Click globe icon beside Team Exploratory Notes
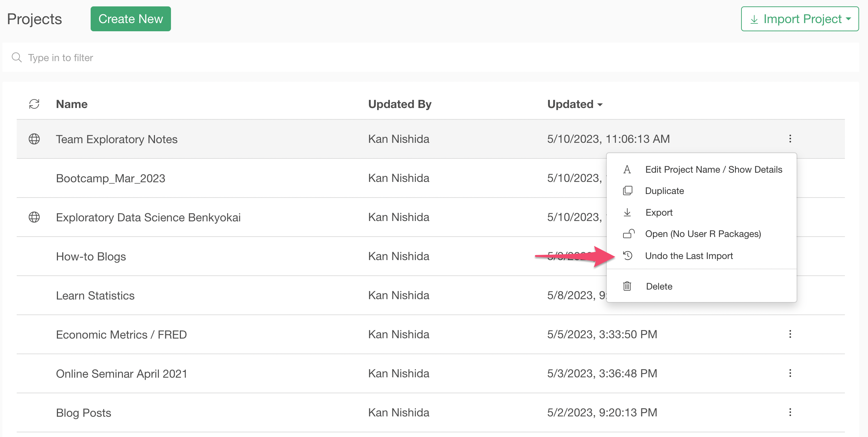Screen dimensions: 868x437 click(34, 139)
